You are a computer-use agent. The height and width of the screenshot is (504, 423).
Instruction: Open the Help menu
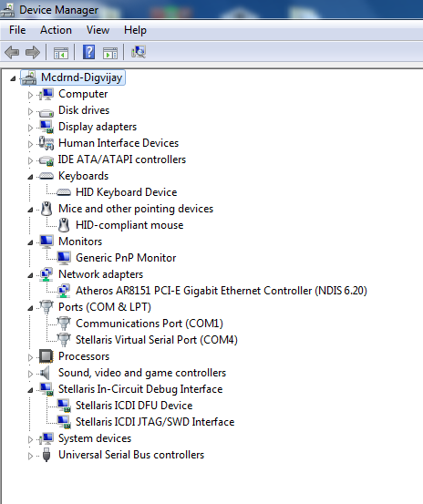point(135,30)
